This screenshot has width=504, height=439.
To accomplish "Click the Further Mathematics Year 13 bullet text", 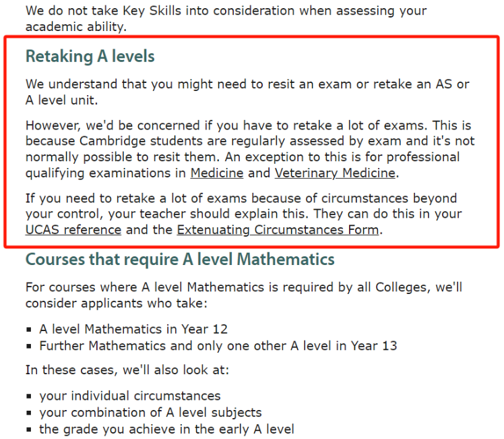I will coord(218,346).
